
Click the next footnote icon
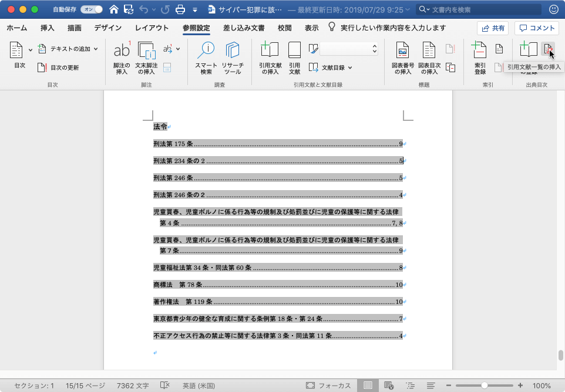(x=167, y=49)
